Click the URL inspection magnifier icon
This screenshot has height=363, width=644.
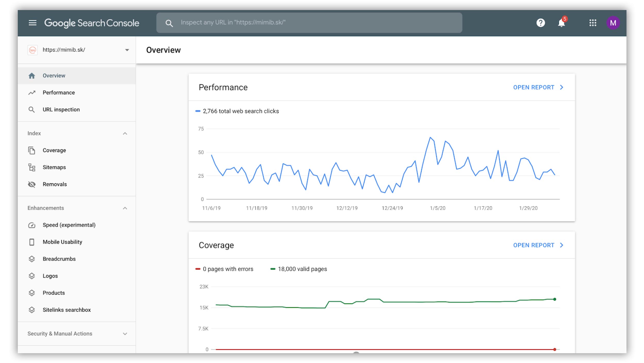31,109
